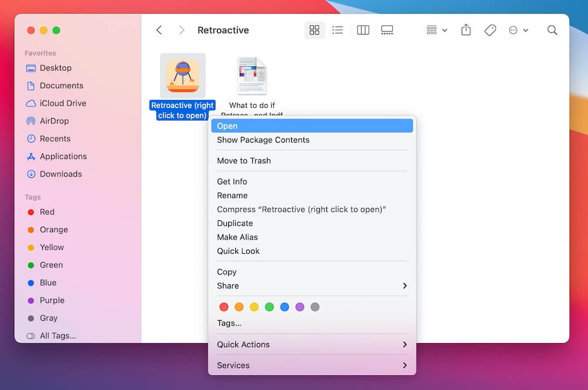Filter by Orange tag in sidebar
Viewport: 588px width, 390px height.
[x=48, y=229]
